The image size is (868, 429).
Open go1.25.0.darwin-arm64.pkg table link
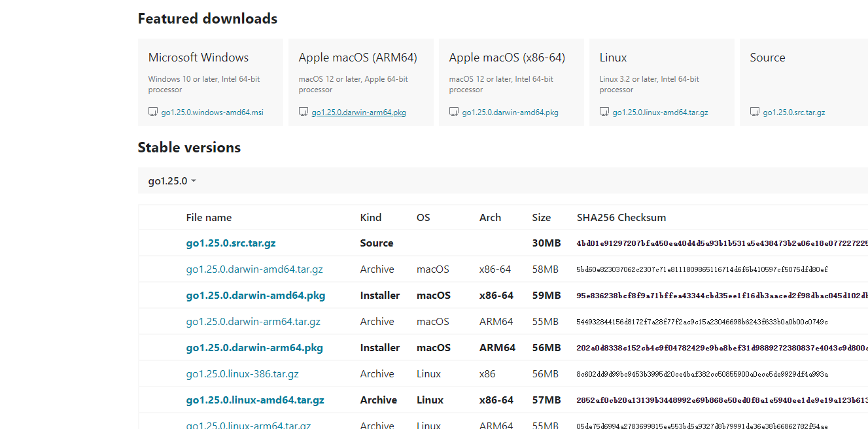pyautogui.click(x=254, y=348)
